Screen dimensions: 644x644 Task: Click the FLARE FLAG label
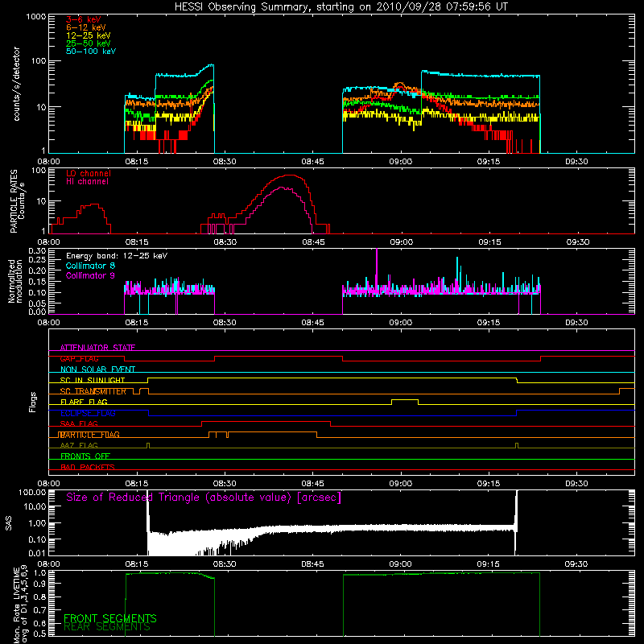(x=84, y=402)
